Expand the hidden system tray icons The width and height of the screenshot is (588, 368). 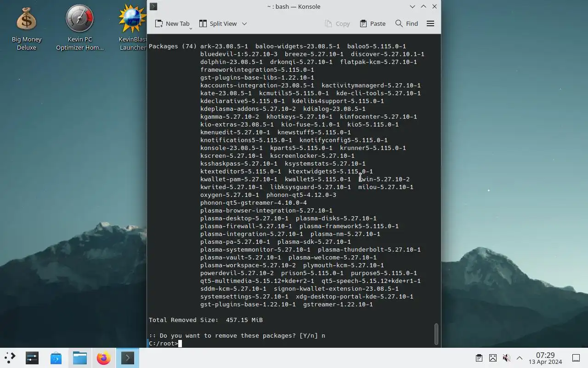click(x=520, y=358)
